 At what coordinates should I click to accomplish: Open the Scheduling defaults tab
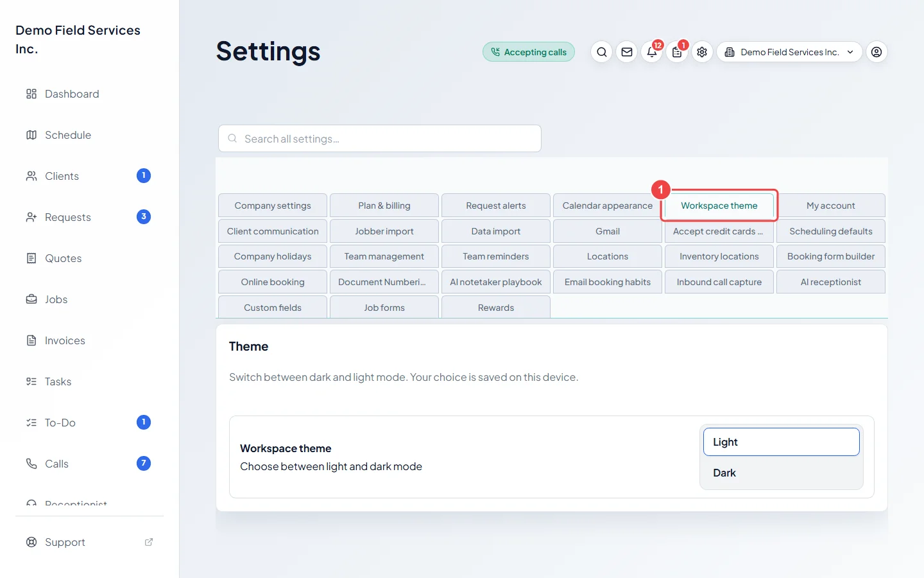[x=831, y=231]
